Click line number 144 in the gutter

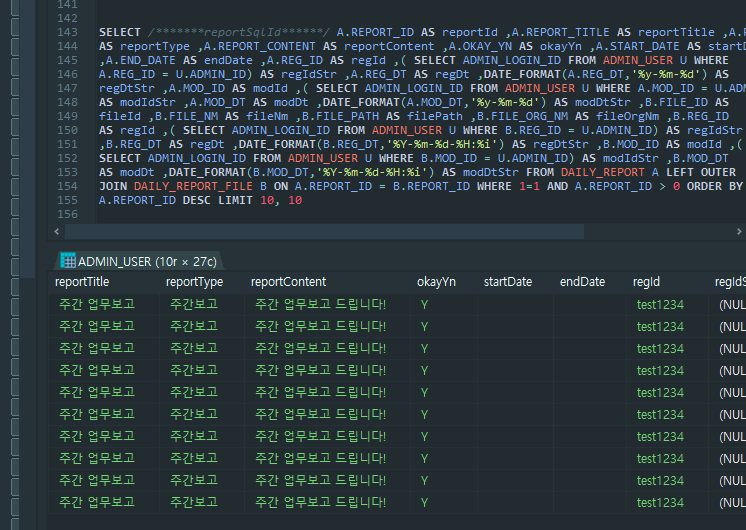point(67,46)
